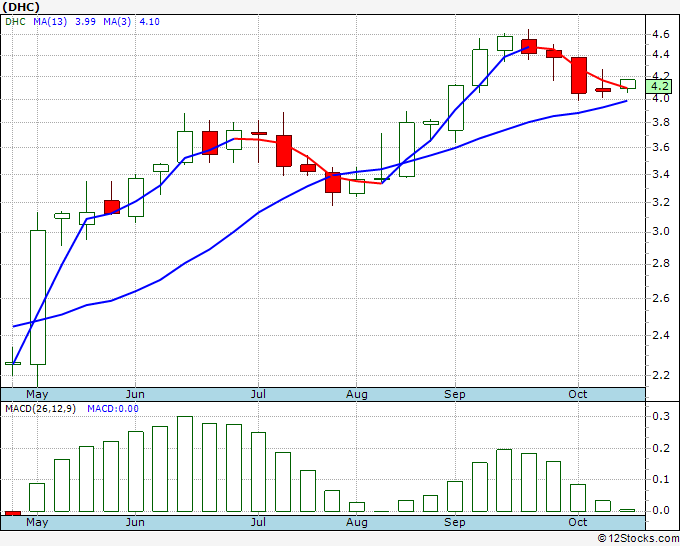Image resolution: width=680 pixels, height=546 pixels.
Task: Click the MA(13) indicator label
Action: point(50,22)
